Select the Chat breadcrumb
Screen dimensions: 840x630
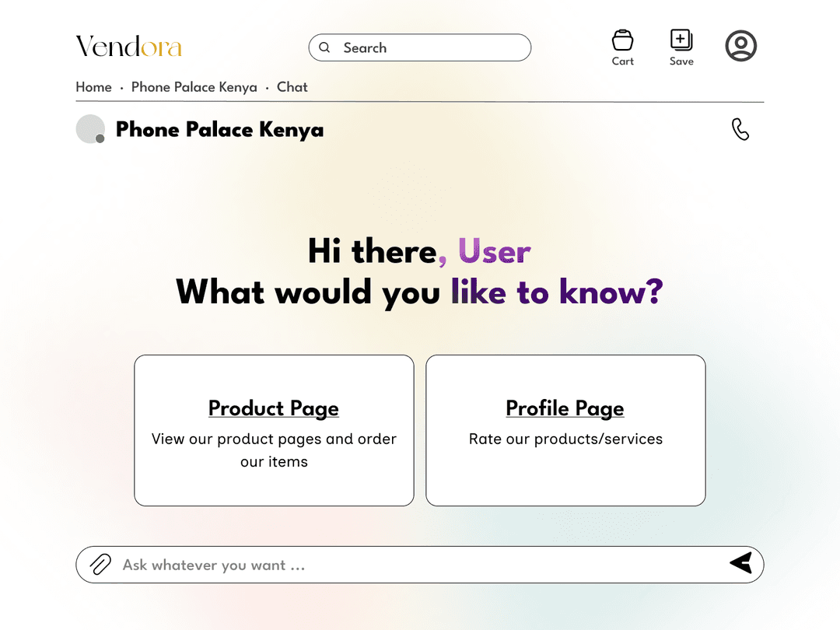[292, 87]
